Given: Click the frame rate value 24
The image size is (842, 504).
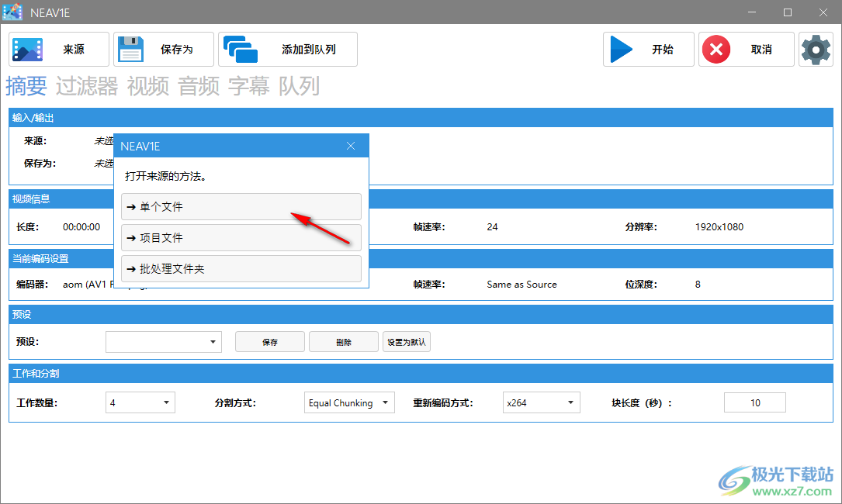Looking at the screenshot, I should pyautogui.click(x=493, y=227).
